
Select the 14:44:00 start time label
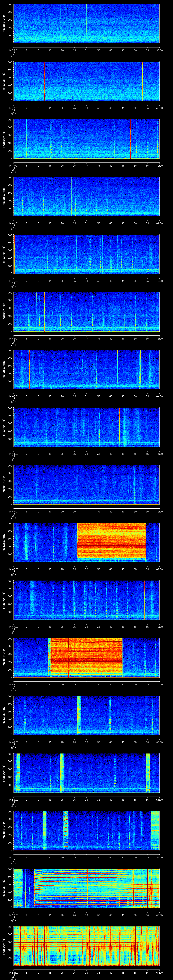[14, 454]
